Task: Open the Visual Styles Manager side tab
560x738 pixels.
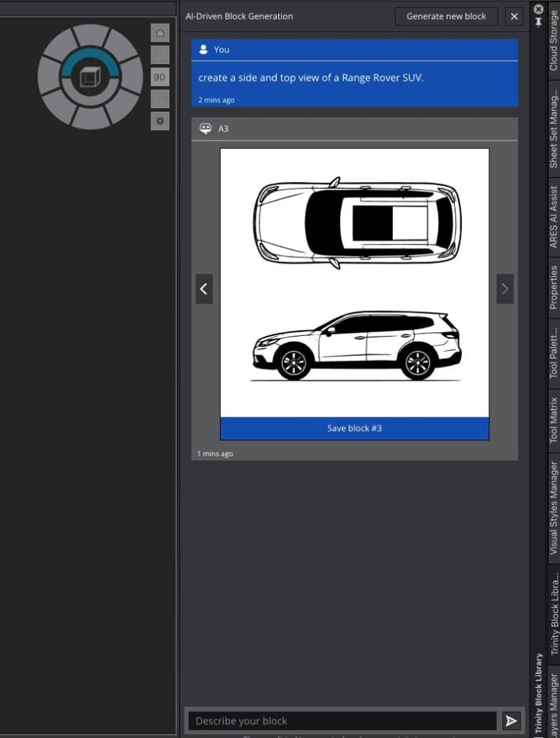Action: point(554,508)
